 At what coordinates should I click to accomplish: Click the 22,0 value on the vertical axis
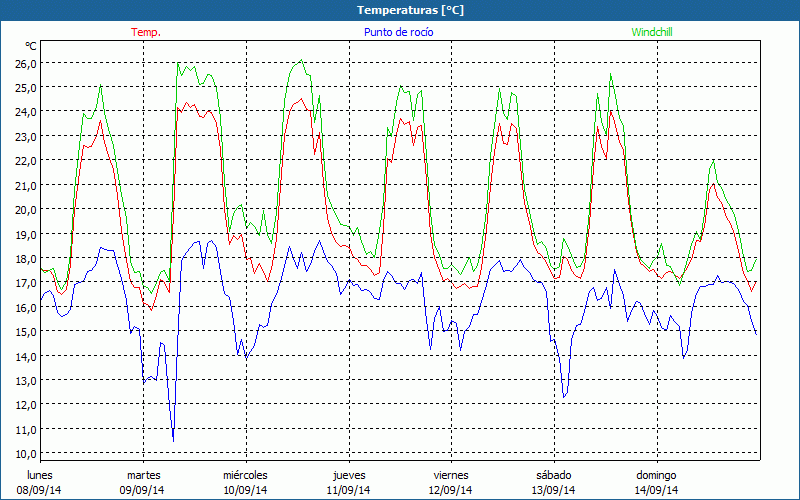[26, 161]
